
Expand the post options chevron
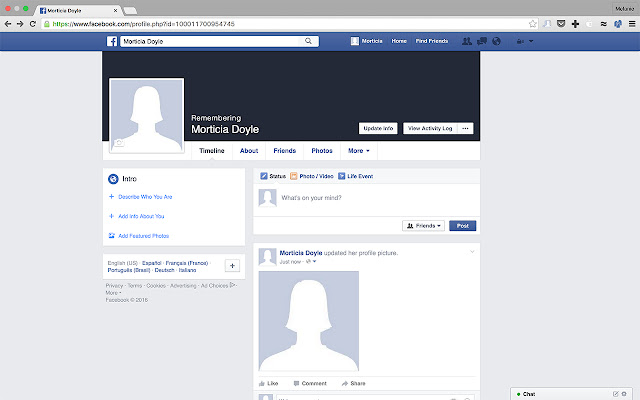click(472, 251)
